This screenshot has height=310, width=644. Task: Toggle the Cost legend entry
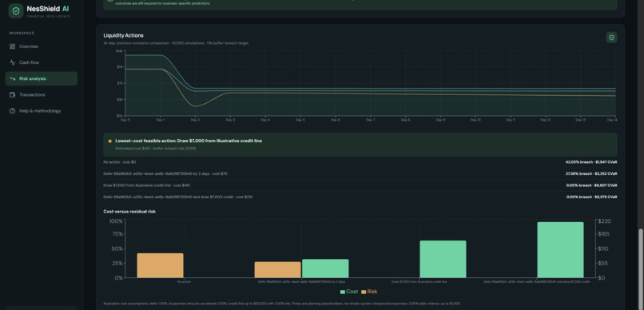tap(348, 292)
